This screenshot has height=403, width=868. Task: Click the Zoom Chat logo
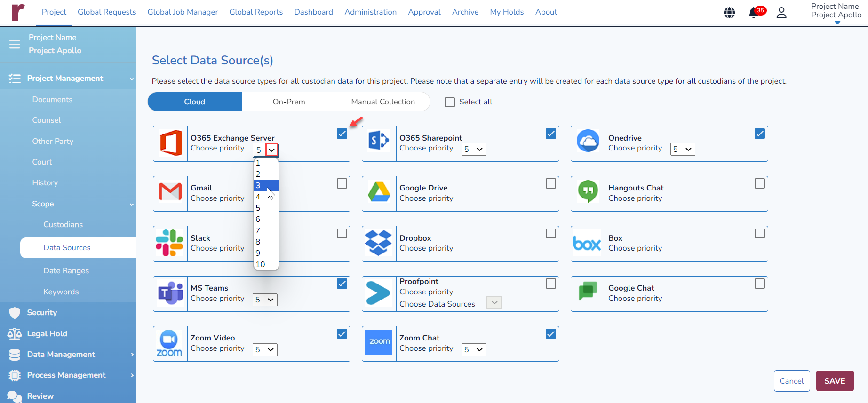378,342
